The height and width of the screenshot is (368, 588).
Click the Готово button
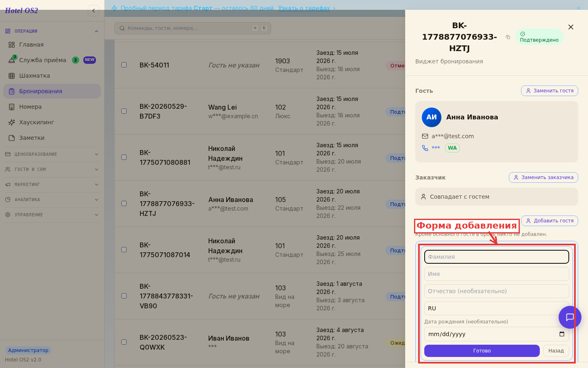tap(482, 351)
